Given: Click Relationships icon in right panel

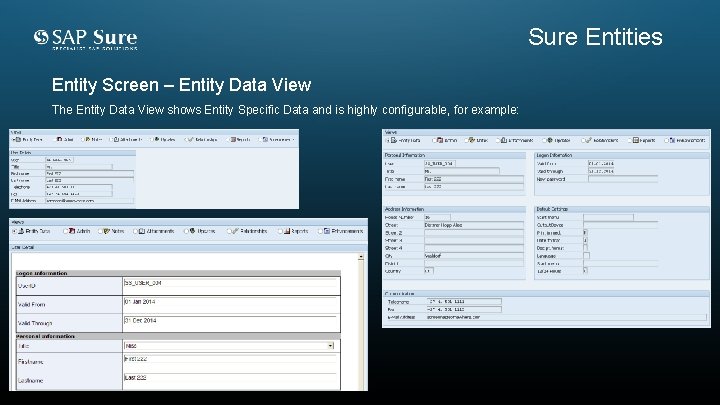Looking at the screenshot, I should pos(588,140).
